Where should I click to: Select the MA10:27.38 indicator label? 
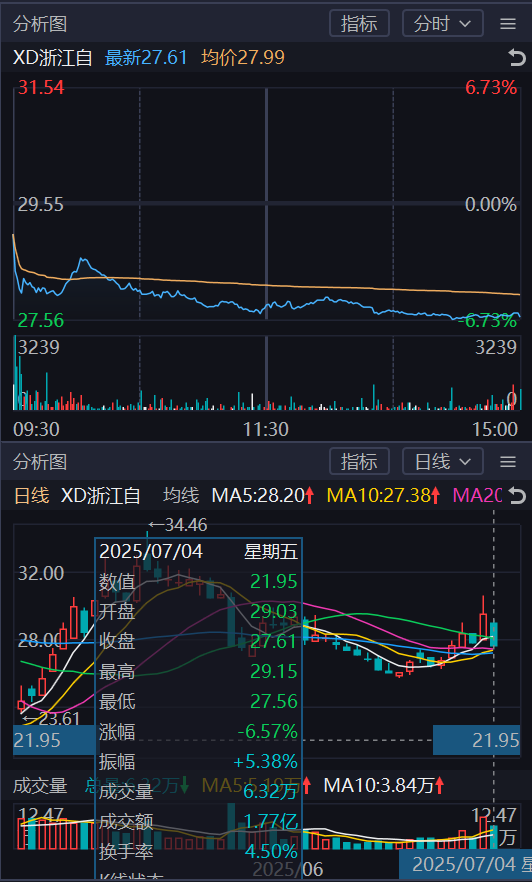point(385,496)
